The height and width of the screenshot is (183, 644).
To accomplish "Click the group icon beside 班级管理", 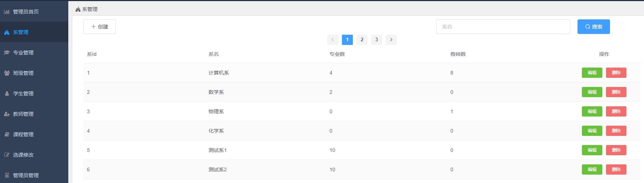I will pyautogui.click(x=7, y=73).
